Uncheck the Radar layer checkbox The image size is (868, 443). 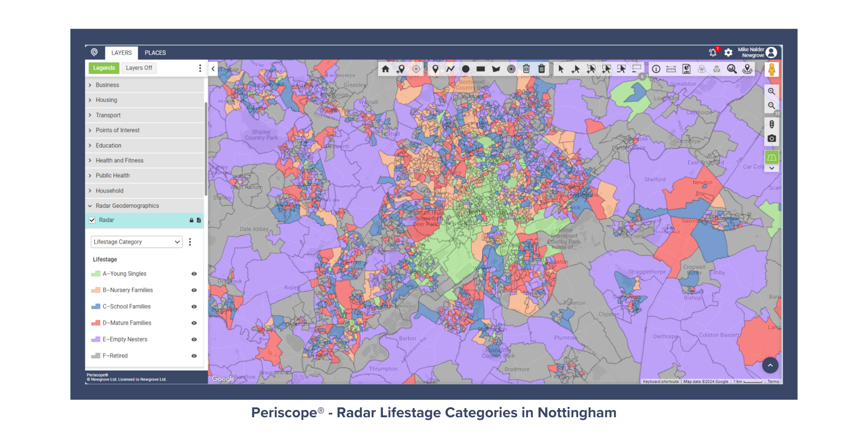click(92, 220)
